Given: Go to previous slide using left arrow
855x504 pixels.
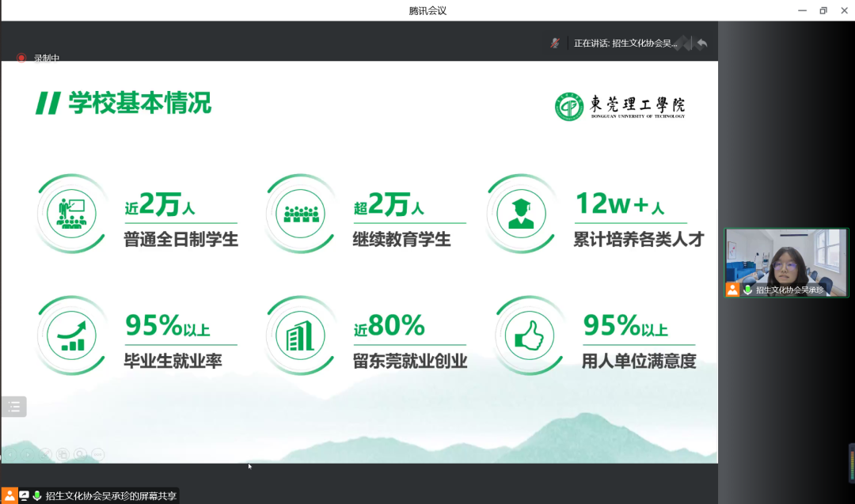Looking at the screenshot, I should click(x=10, y=454).
